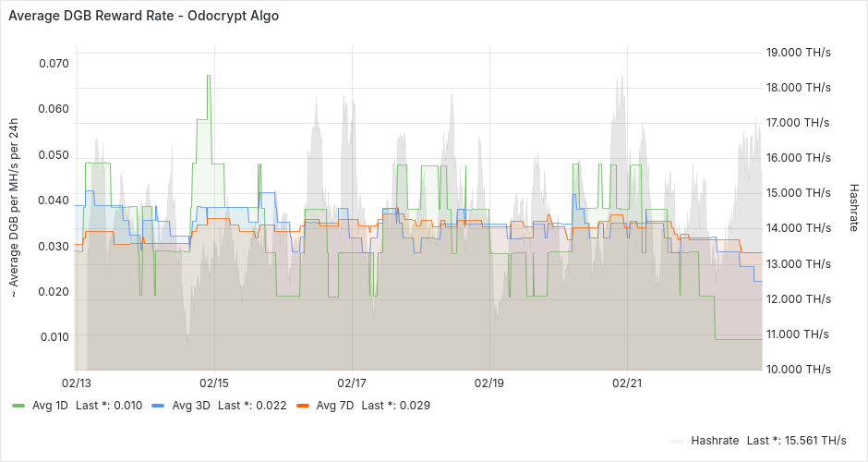Click the grey Hashrate color swatch
The image size is (868, 462).
point(678,440)
